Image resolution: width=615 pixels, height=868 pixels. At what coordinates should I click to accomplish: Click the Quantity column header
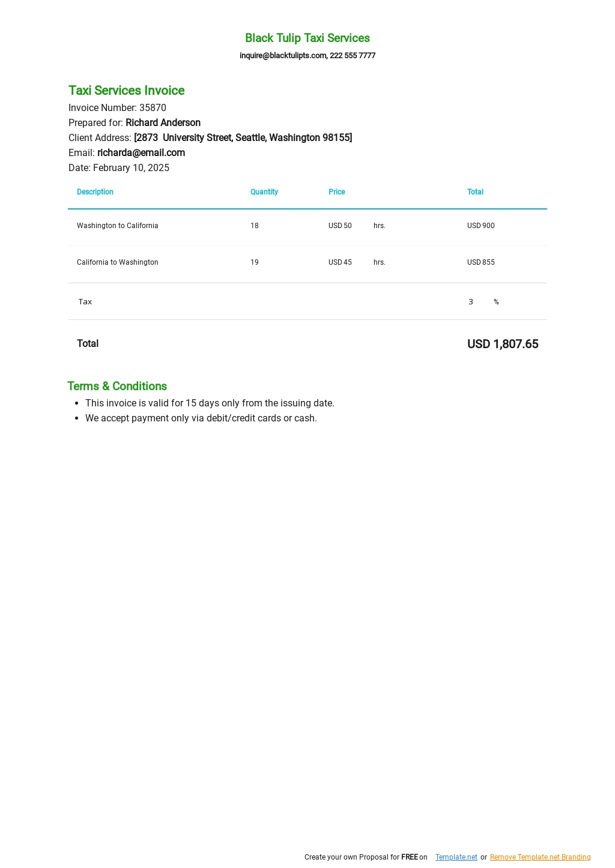tap(264, 192)
